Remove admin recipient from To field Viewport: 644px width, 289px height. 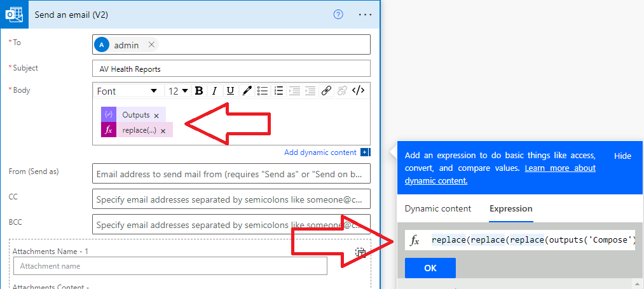pyautogui.click(x=151, y=44)
